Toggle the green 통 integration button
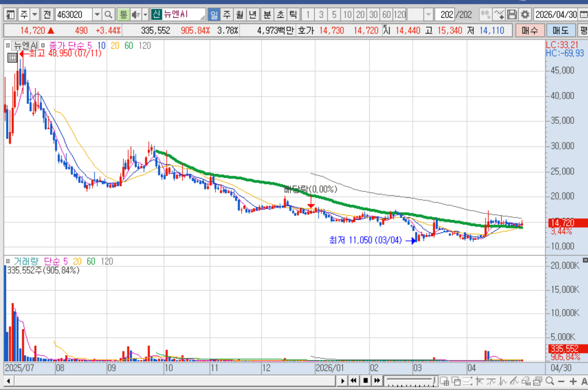 tap(123, 14)
